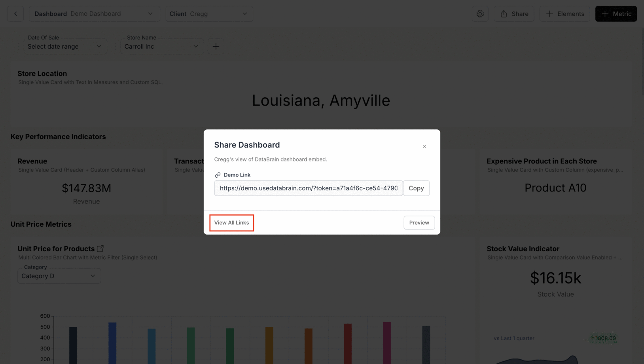644x364 pixels.
Task: Click the Copy button for the demo link
Action: click(x=416, y=188)
